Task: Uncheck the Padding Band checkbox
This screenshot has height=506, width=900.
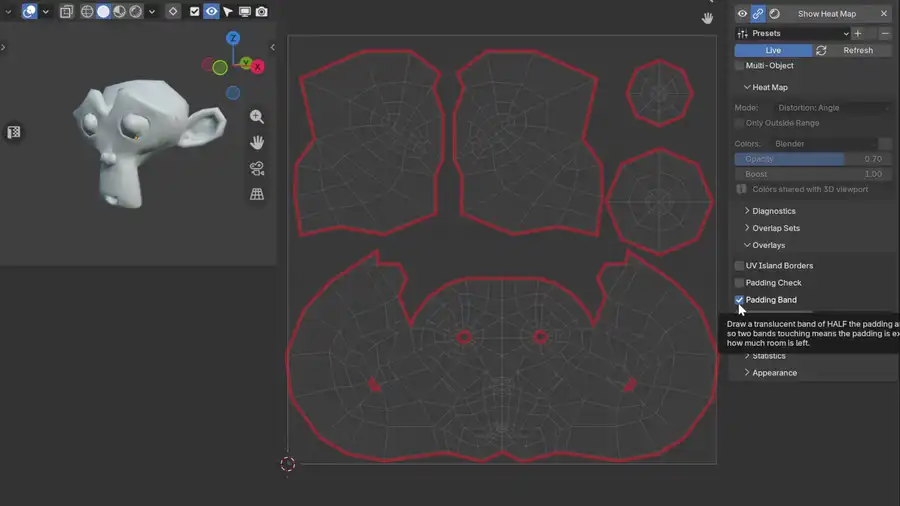Action: 739,300
